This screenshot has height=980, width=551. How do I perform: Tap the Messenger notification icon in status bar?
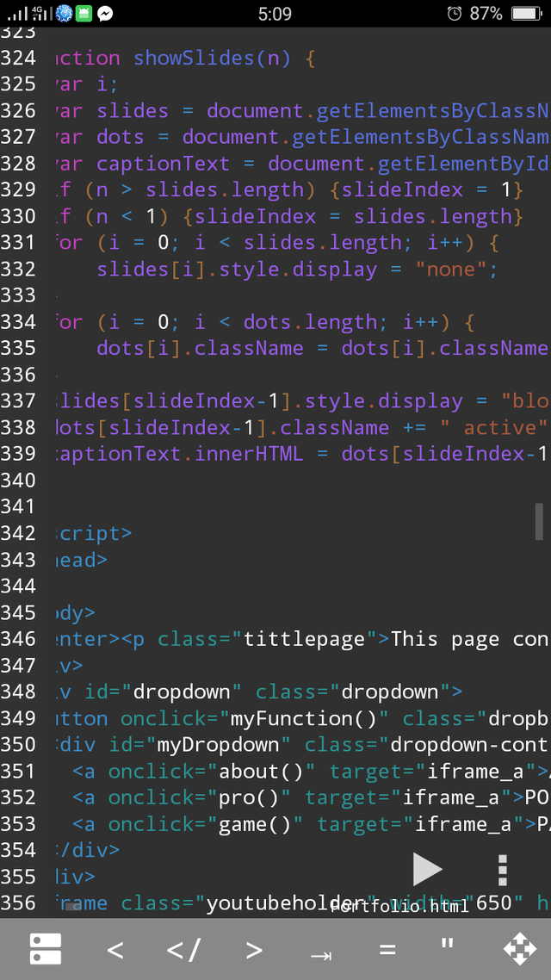106,13
